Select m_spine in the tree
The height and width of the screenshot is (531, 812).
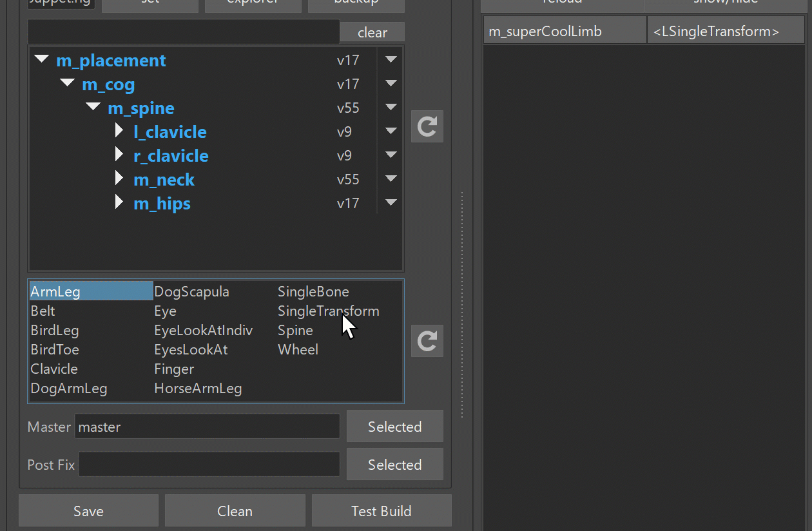coord(141,108)
